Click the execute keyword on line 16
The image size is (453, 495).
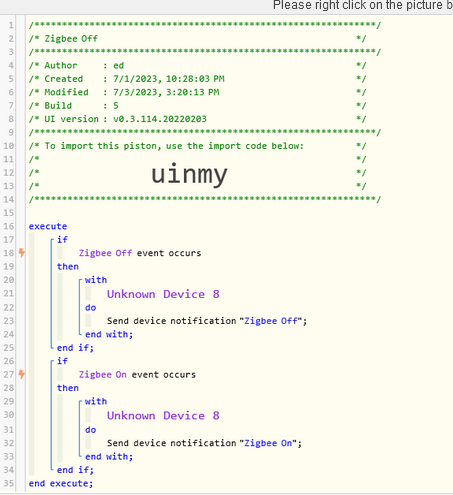coord(48,226)
